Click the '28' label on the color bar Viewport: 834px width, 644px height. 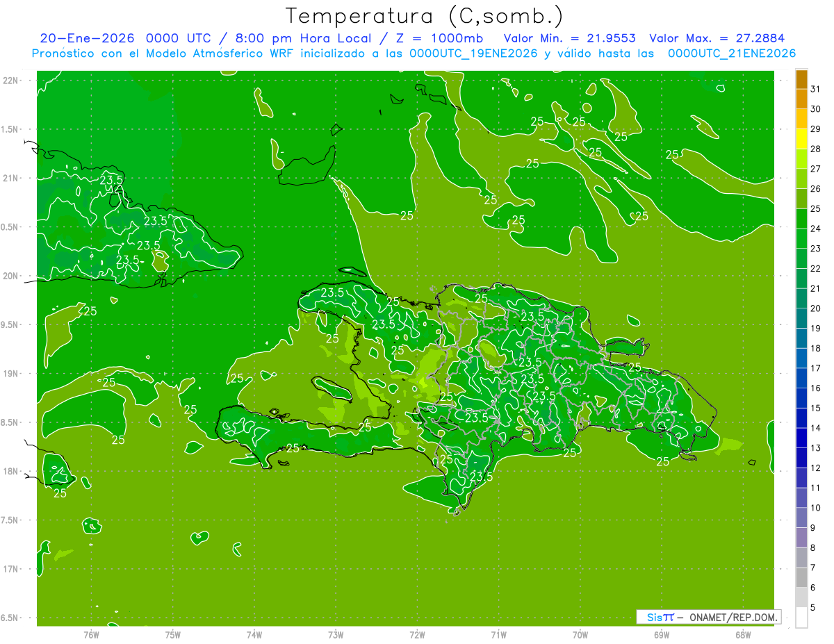(x=816, y=149)
